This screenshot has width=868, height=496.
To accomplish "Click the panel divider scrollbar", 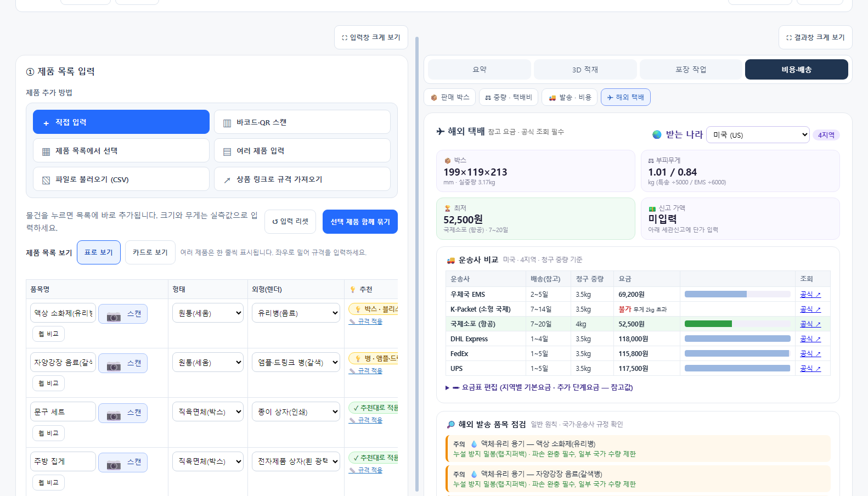I will pyautogui.click(x=417, y=263).
